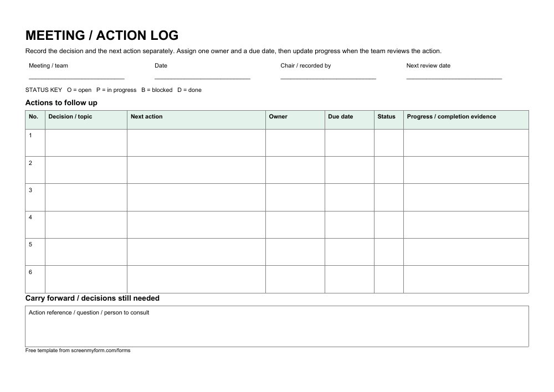Viewport: 554px width, 392px height.
Task: Click the Action reference / question notes box
Action: click(277, 326)
